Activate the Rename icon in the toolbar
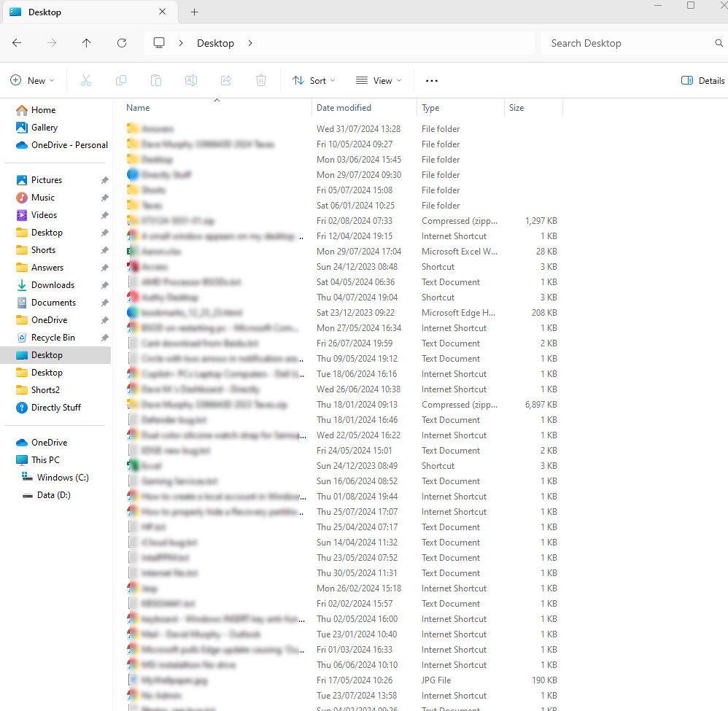The image size is (728, 711). (191, 80)
